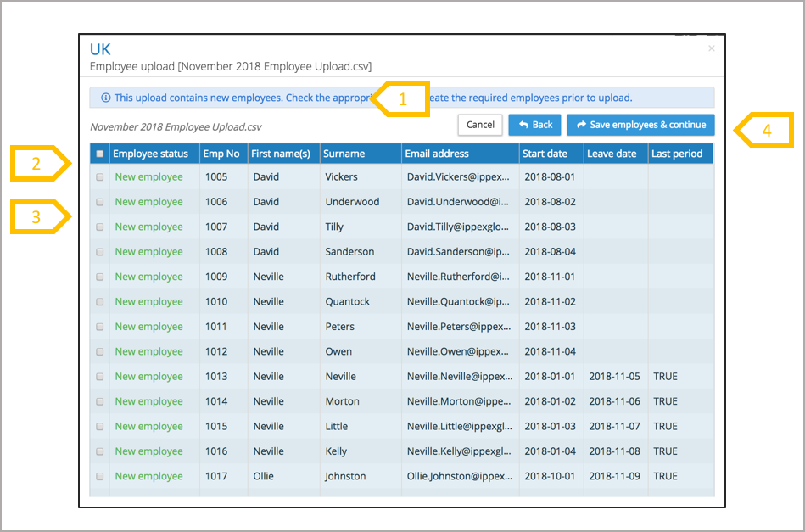Click the Last period column header
This screenshot has height=532, width=805.
pos(676,154)
